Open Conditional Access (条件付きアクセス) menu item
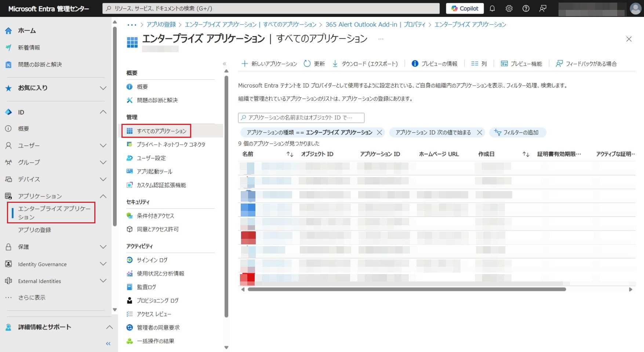 [155, 216]
